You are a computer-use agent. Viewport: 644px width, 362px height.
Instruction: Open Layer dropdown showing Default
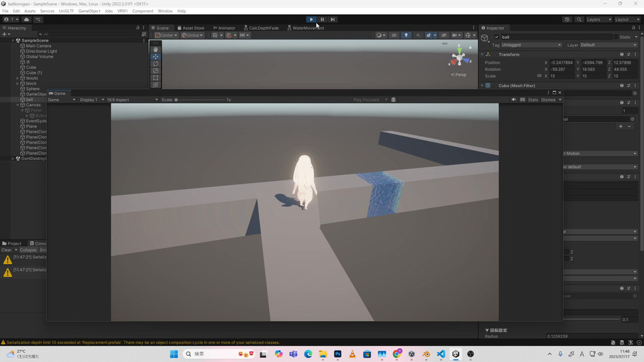[608, 45]
